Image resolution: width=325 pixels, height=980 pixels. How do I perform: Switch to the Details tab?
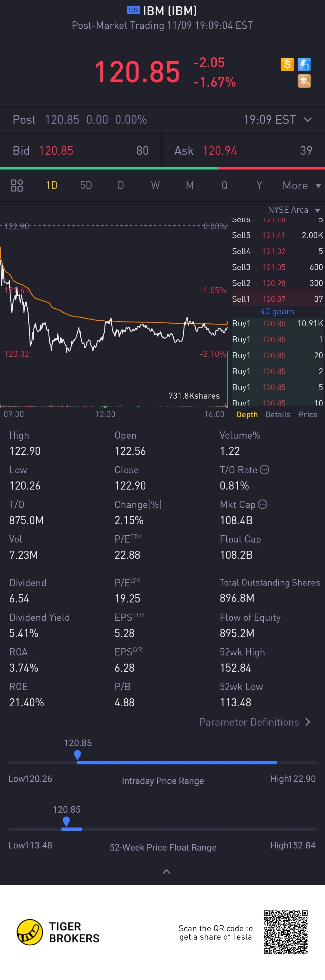coord(278,414)
